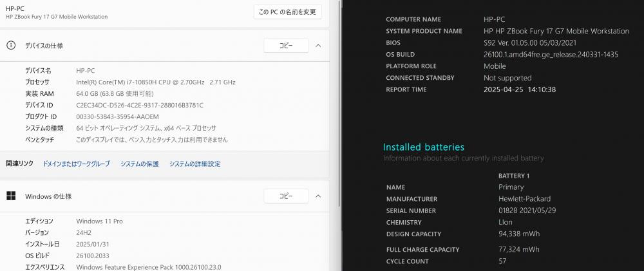Collapse the Windows specifications section
The height and width of the screenshot is (271, 644).
click(318, 196)
